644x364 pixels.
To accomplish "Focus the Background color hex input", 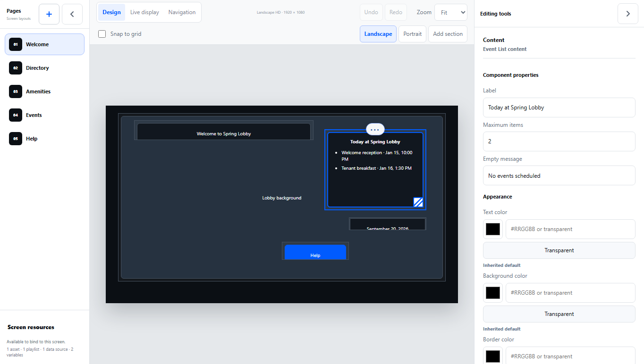I will (x=570, y=293).
